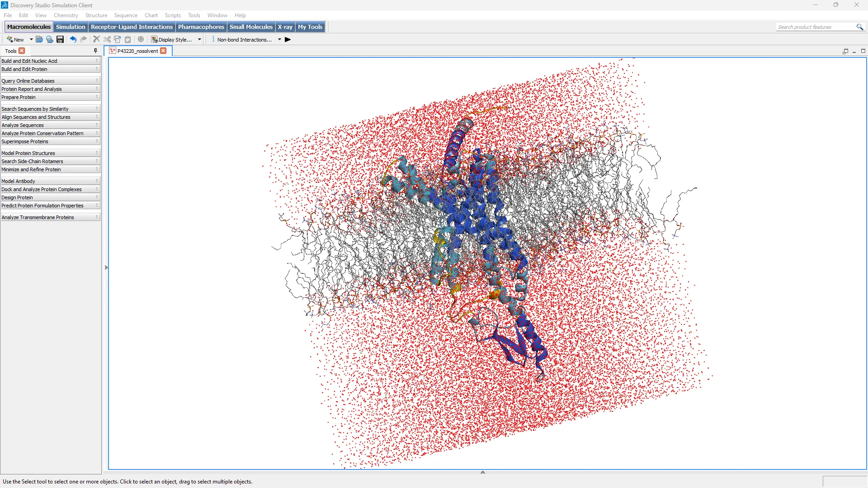
Task: Click the Open file folder icon
Action: [x=39, y=40]
